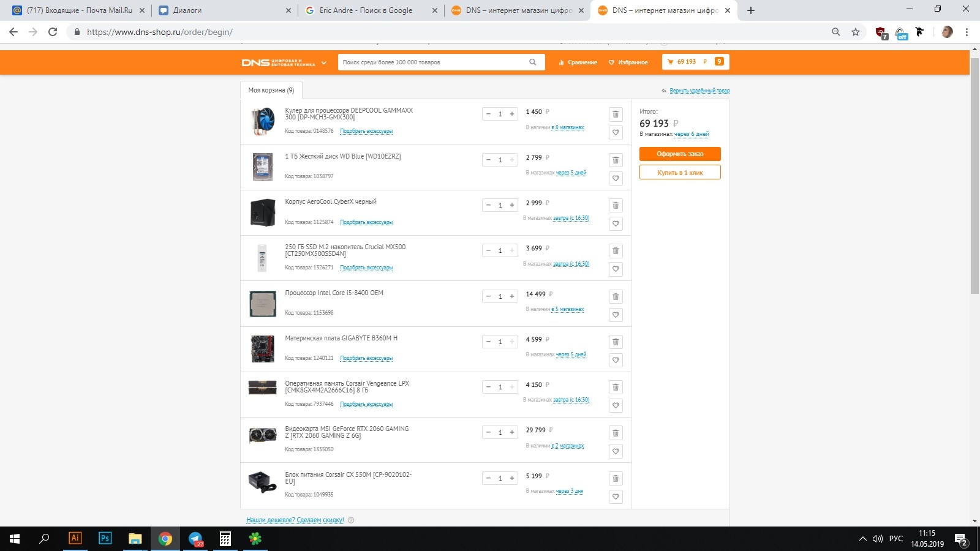Trash icon for Corsair CX 550M power supply
The width and height of the screenshot is (980, 551).
click(616, 479)
